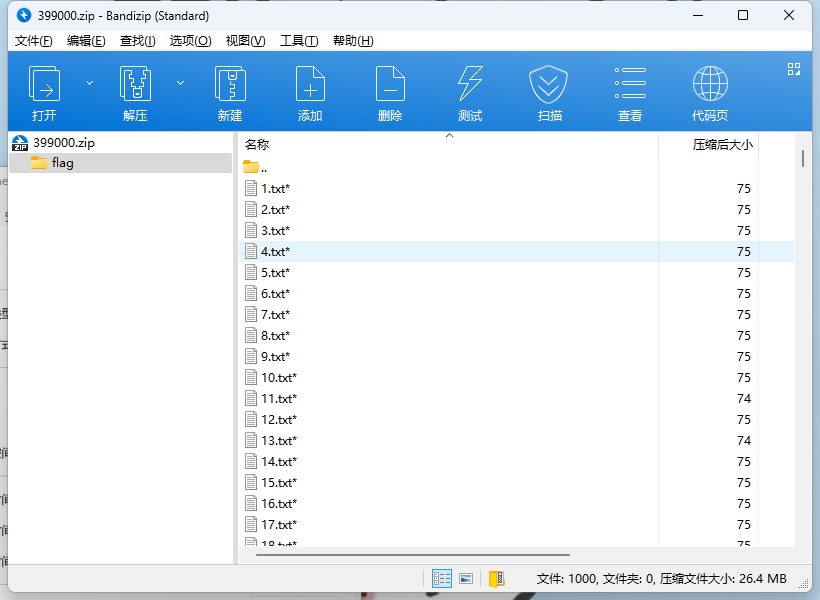Select file 8.txt* in the list
This screenshot has height=600, width=820.
(x=516, y=335)
